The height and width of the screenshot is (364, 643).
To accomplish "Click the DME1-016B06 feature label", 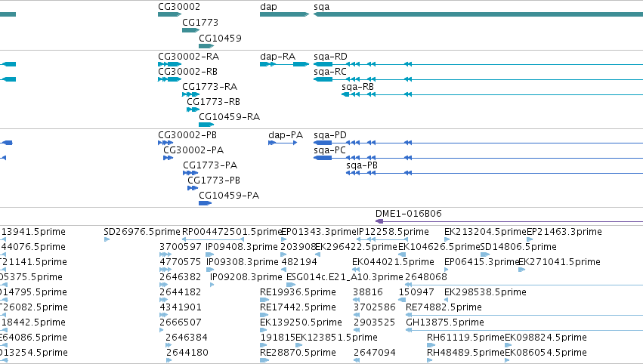I will click(409, 214).
